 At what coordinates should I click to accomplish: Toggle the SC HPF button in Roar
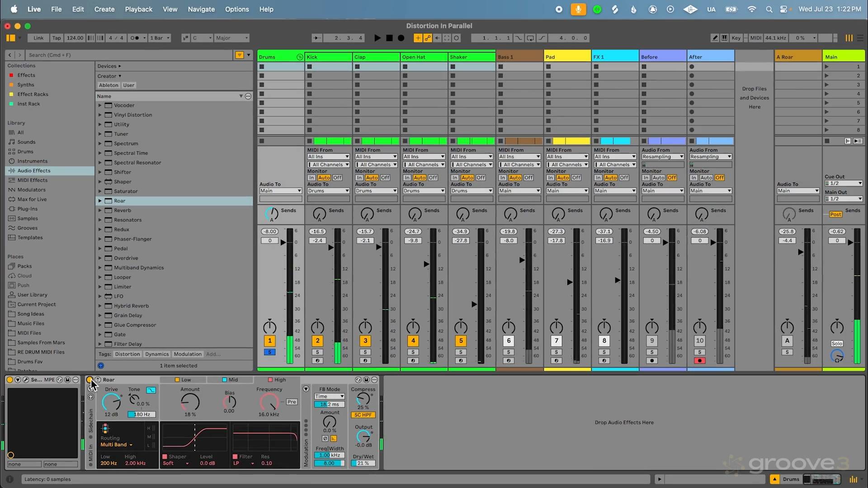(363, 415)
